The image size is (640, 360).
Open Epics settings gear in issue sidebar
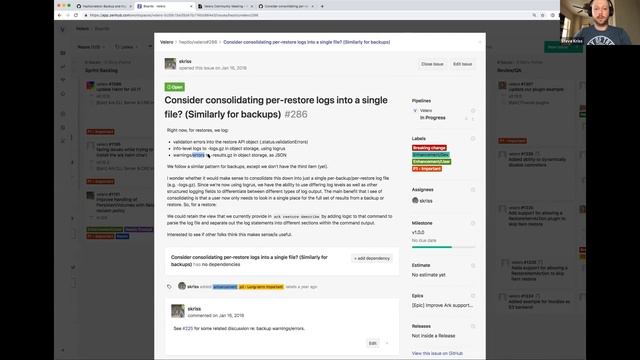[x=473, y=296]
